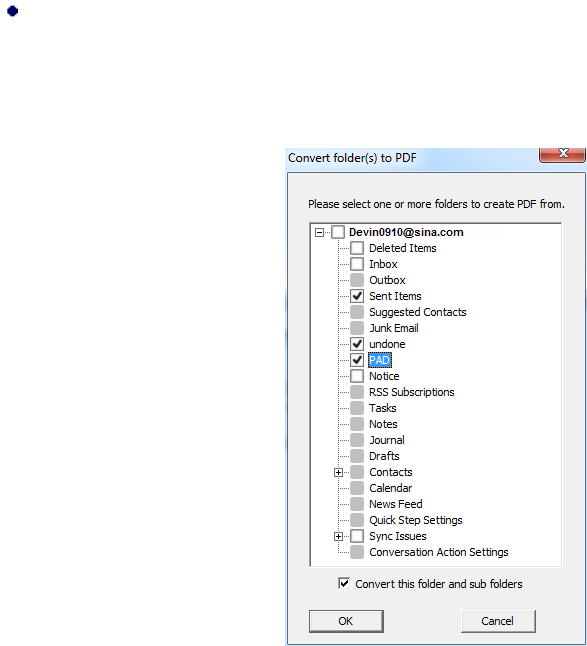This screenshot has height=646, width=587.
Task: Select the News Feed folder label
Action: pyautogui.click(x=395, y=504)
